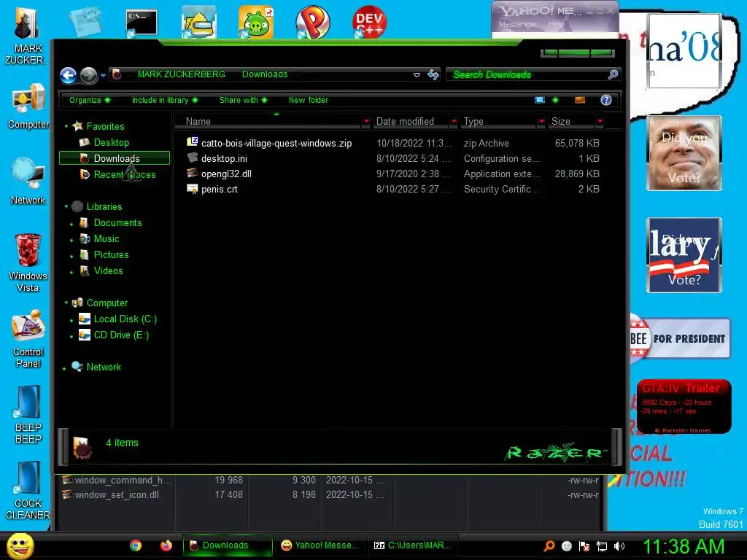The image size is (747, 560).
Task: Collapse the Libraries group
Action: tap(66, 206)
